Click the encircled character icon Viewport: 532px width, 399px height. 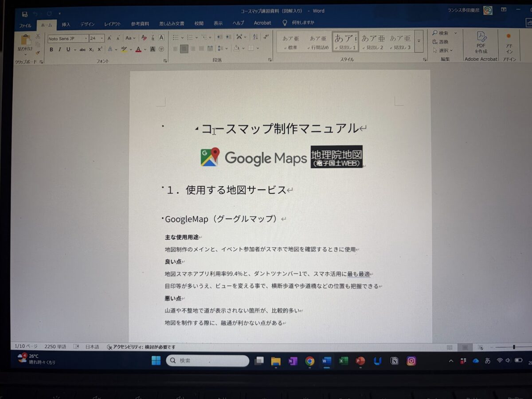[161, 50]
